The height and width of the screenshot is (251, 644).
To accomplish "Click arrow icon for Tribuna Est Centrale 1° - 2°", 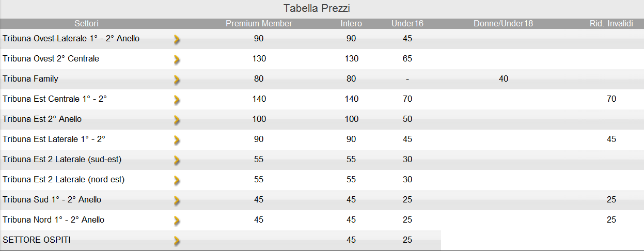I will coord(177,100).
